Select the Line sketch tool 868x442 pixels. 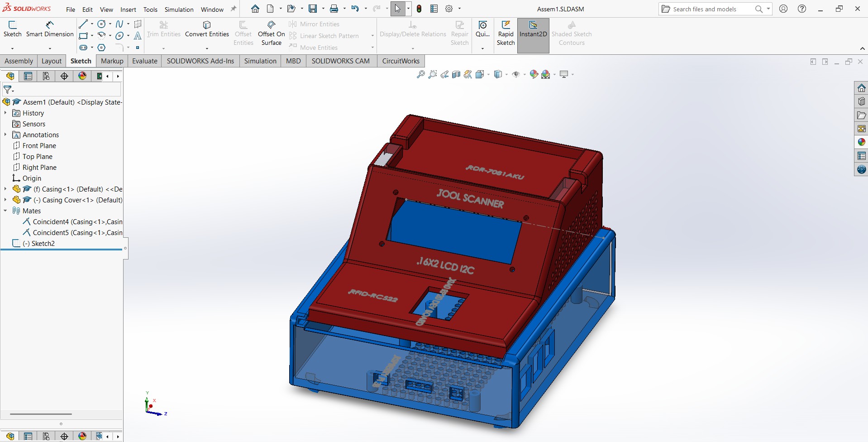[x=83, y=24]
